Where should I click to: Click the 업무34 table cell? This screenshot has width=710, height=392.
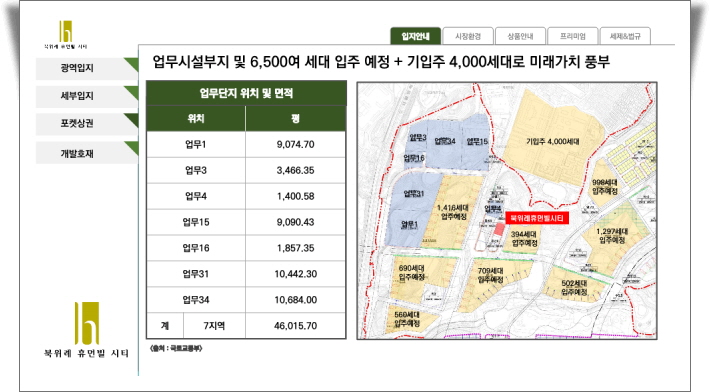196,300
